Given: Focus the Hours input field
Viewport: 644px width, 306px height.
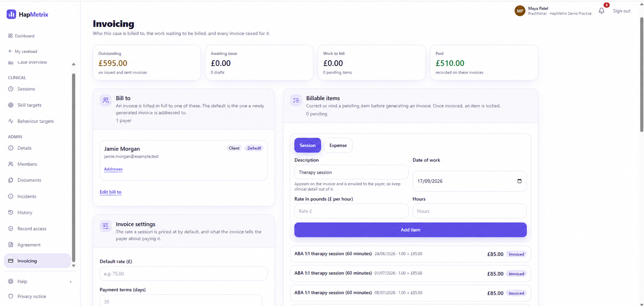Looking at the screenshot, I should click(x=469, y=211).
